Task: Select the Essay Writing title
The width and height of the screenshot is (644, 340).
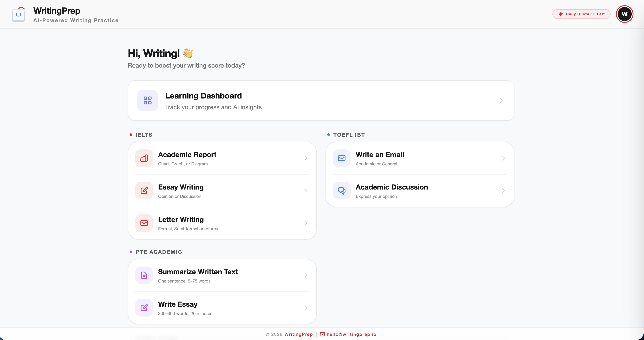Action: coord(181,187)
